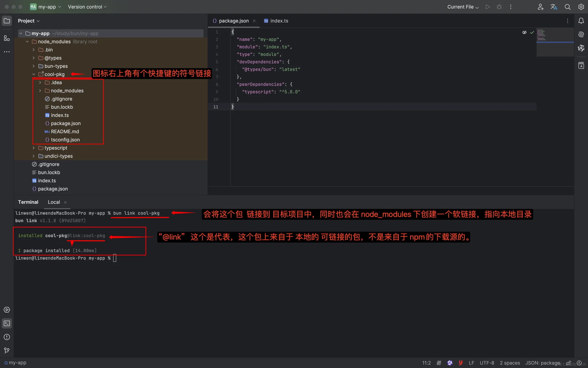
Task: Click the green check inspection widget
Action: click(x=532, y=32)
